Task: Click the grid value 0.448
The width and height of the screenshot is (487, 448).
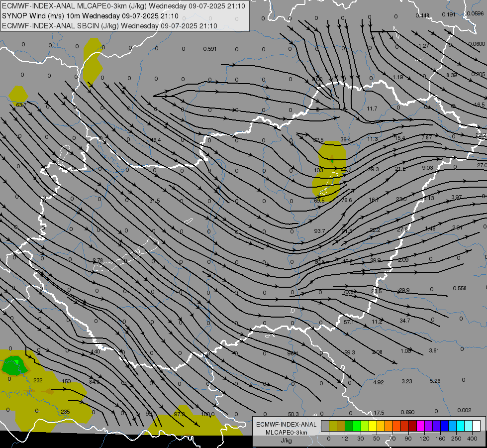Action: (422, 15)
